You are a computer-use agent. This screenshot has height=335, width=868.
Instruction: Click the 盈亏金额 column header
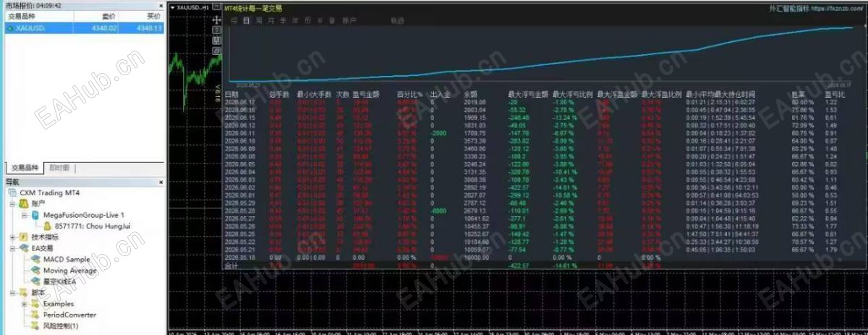point(367,94)
